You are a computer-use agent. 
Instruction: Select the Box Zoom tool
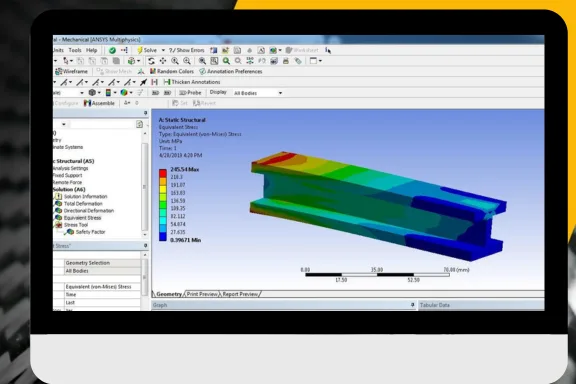(187, 61)
